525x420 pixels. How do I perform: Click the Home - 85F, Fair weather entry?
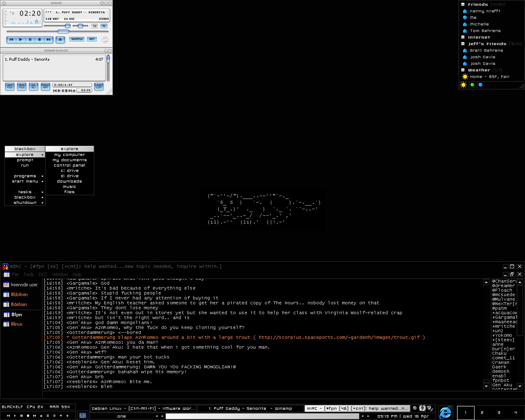coord(490,77)
